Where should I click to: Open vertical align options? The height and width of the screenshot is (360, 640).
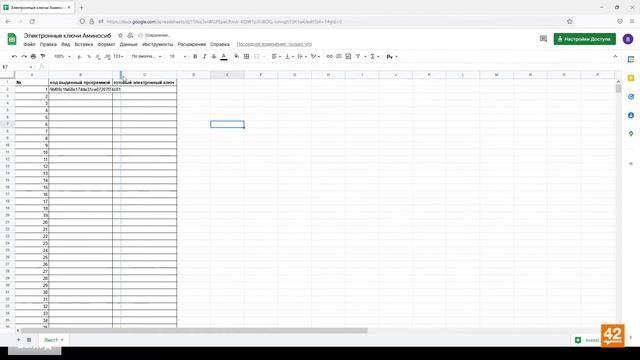point(289,56)
